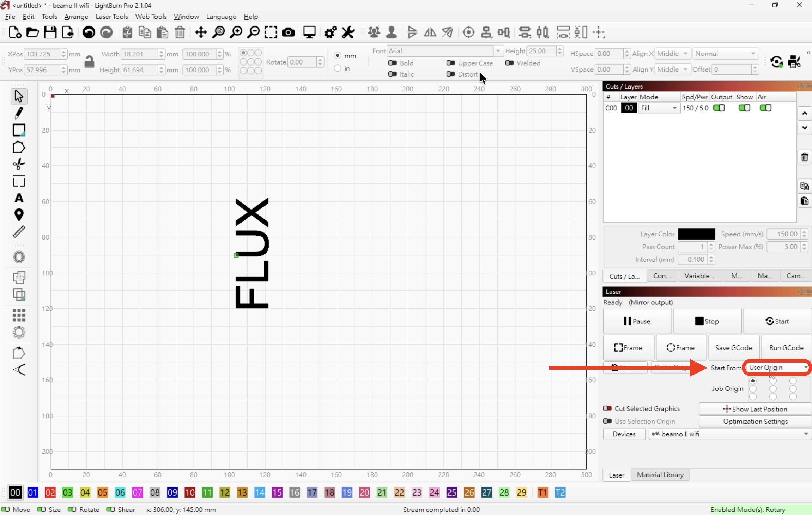
Task: Open the Laser Tools menu
Action: (x=112, y=17)
